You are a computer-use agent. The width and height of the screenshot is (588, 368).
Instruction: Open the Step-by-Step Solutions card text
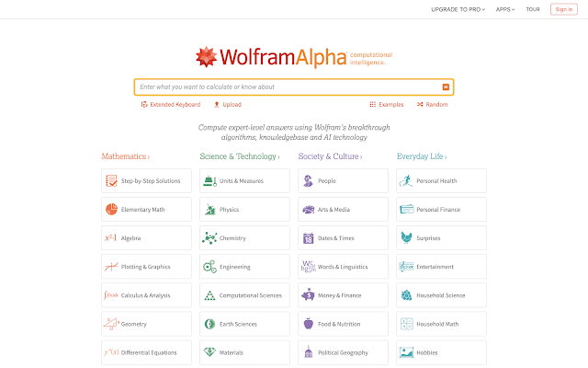point(151,181)
